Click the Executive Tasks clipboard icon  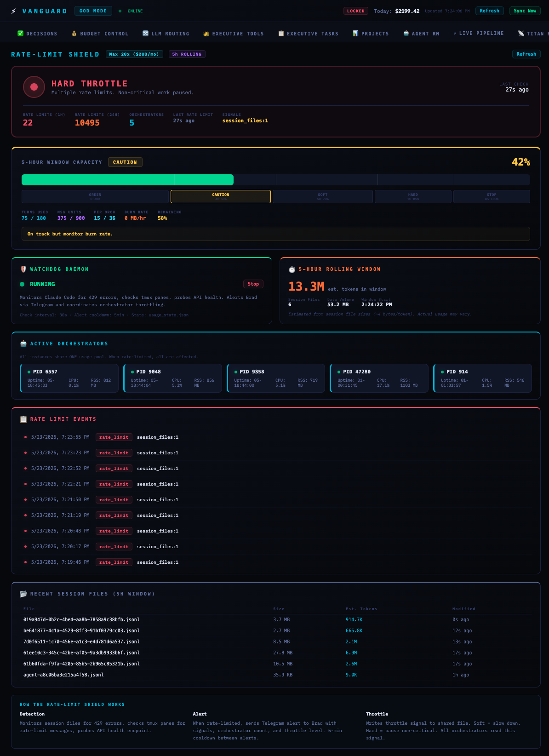pyautogui.click(x=281, y=34)
